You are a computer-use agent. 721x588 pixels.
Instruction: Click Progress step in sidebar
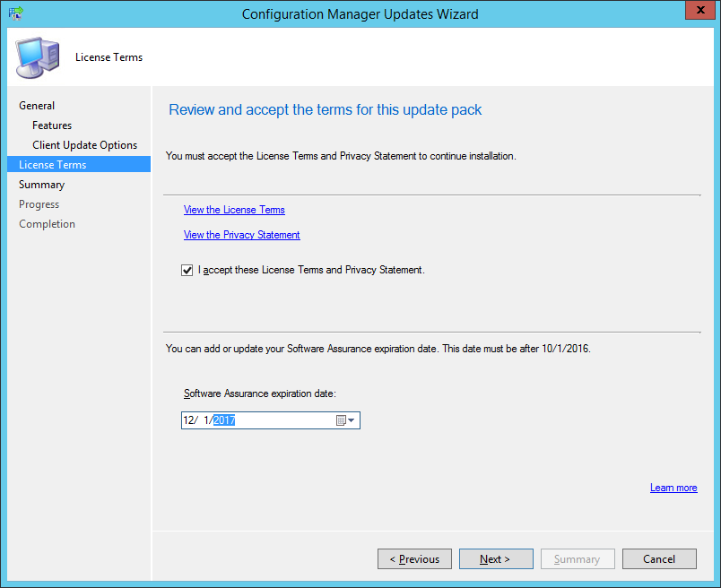39,204
